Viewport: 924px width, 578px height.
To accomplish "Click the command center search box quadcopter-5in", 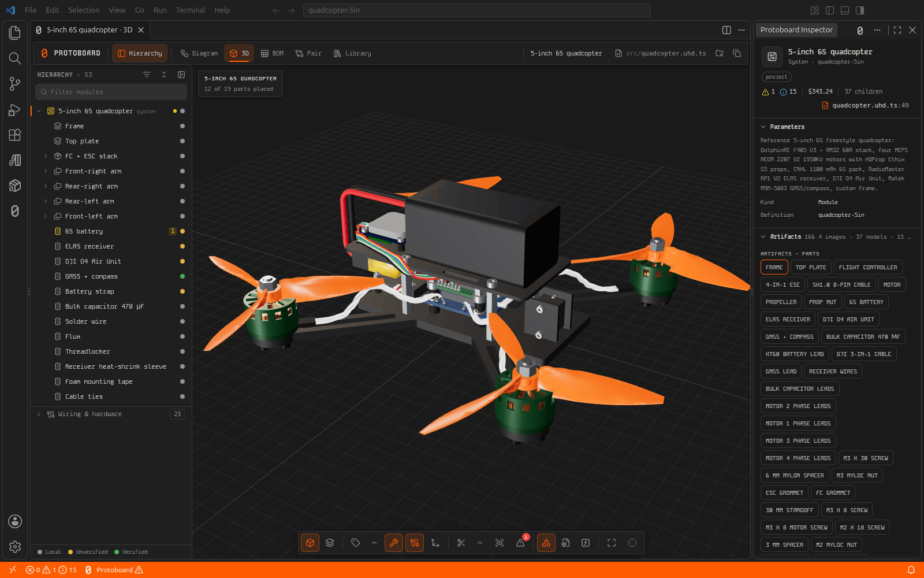I will (477, 10).
